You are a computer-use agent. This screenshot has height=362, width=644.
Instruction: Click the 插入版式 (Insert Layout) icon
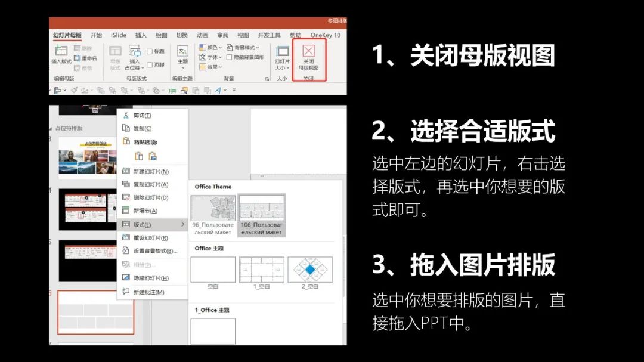(61, 52)
